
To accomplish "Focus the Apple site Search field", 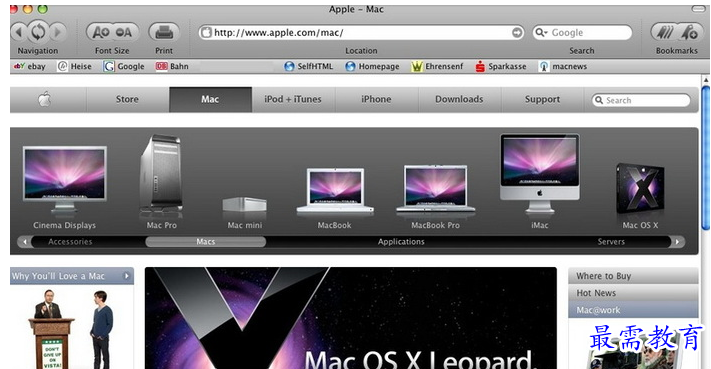I will coord(641,100).
